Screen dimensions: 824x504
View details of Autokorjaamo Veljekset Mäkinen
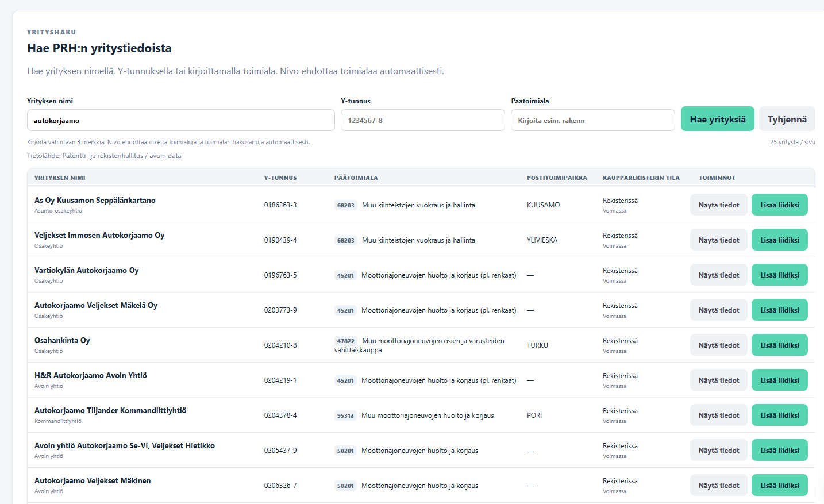719,485
